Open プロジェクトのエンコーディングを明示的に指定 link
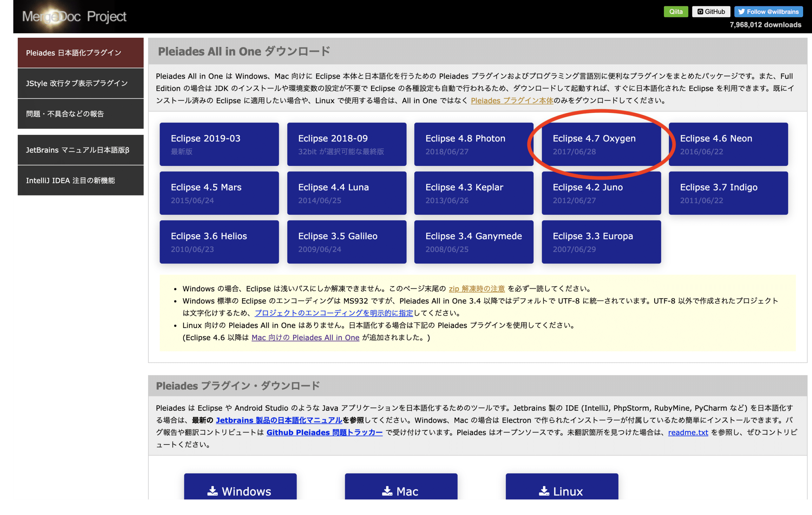812x515 pixels. [x=333, y=313]
